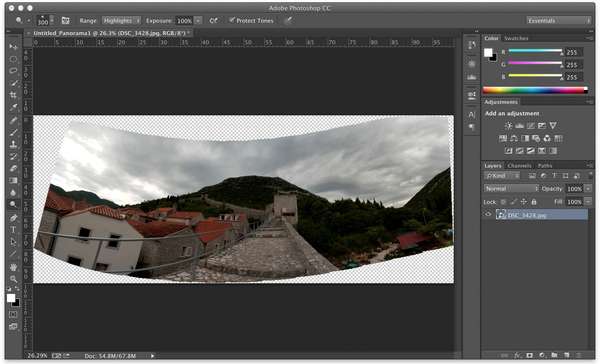Select the Healing Brush tool
The width and height of the screenshot is (600, 364).
[13, 120]
